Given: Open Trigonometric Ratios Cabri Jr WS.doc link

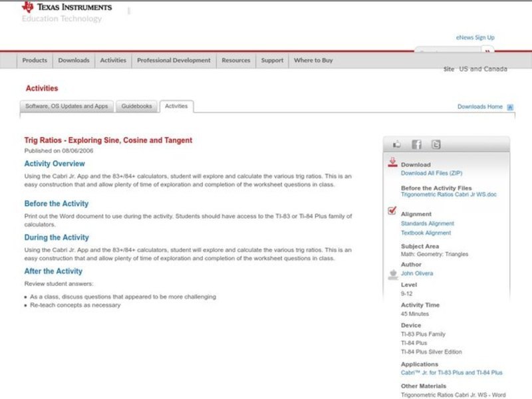Looking at the screenshot, I should pos(448,195).
